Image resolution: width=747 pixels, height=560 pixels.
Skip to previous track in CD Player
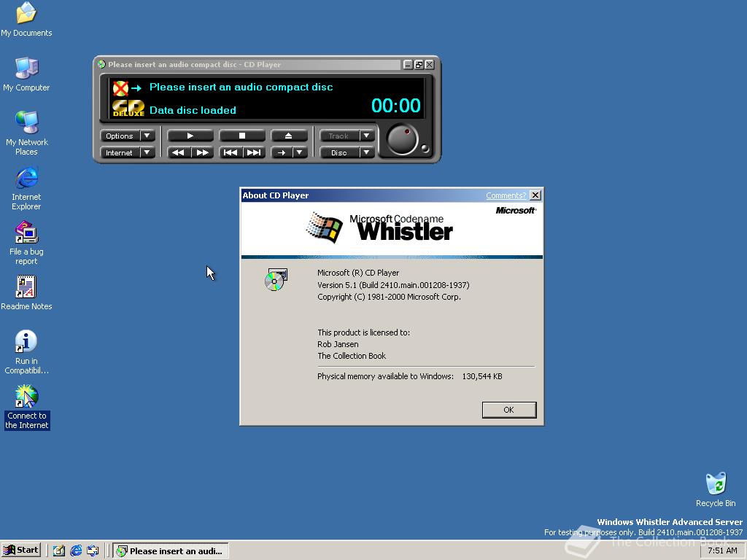point(231,152)
